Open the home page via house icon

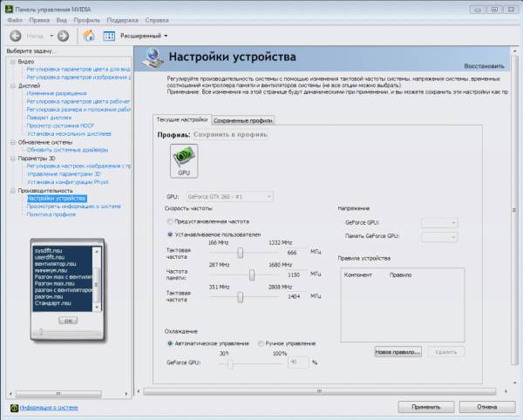click(x=89, y=36)
